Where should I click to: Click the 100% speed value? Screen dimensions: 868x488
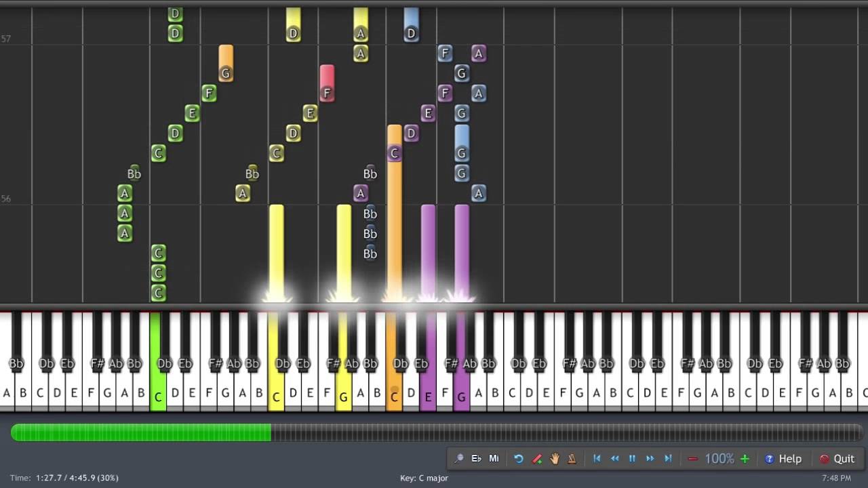(x=719, y=459)
